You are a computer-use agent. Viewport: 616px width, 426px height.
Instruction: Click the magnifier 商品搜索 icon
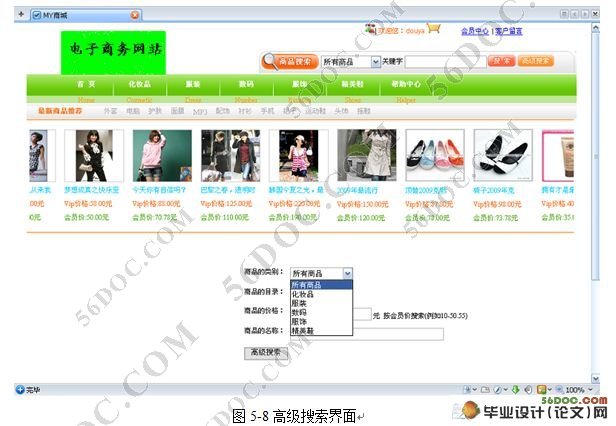click(290, 62)
